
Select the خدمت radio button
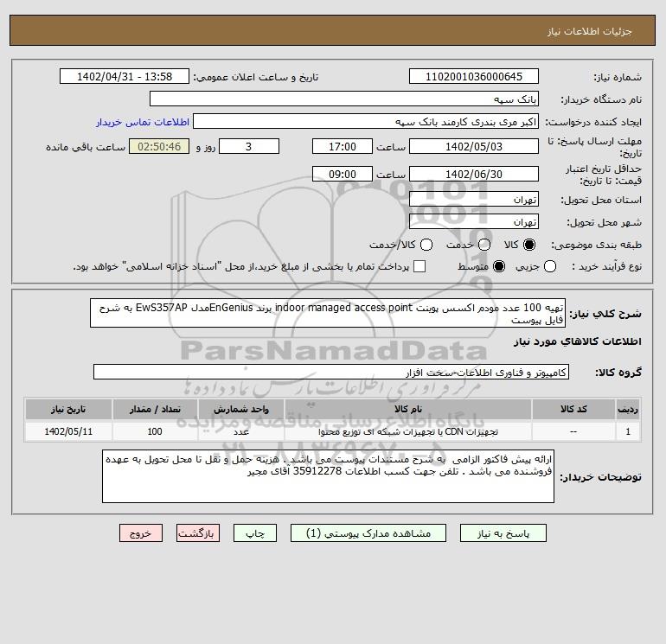484,245
